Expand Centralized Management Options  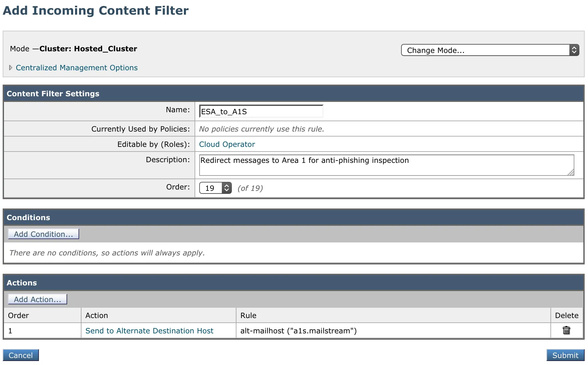point(77,68)
